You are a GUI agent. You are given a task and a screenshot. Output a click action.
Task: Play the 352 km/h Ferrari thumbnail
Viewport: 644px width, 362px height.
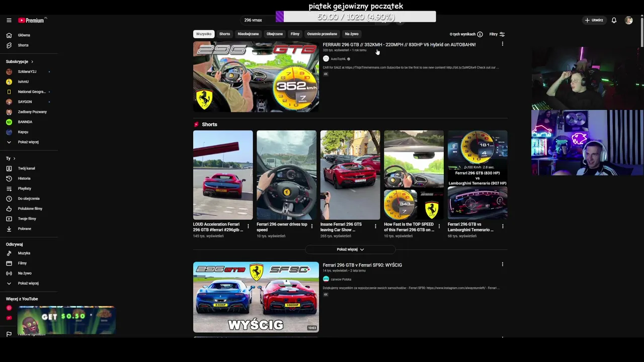click(256, 76)
